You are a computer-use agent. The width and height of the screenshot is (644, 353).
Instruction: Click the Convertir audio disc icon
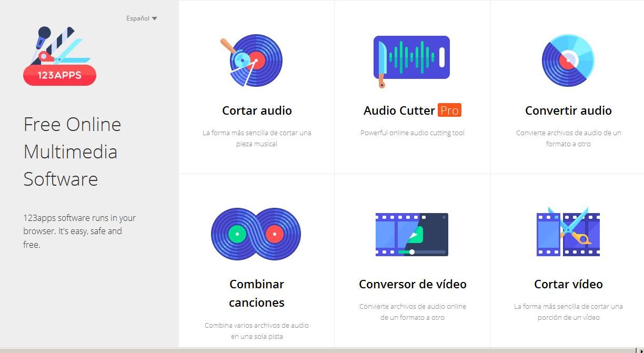(x=568, y=60)
